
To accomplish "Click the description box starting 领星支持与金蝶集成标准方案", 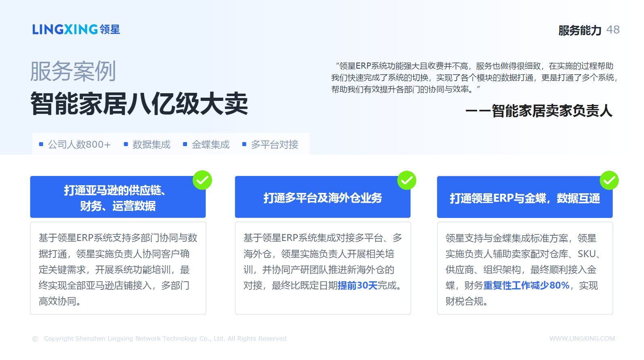I will click(x=525, y=268).
